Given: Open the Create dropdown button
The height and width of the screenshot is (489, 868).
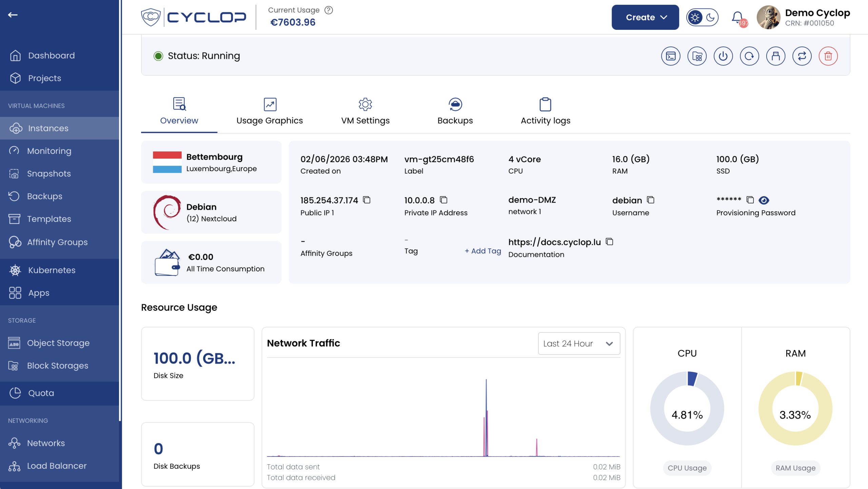Looking at the screenshot, I should (645, 17).
